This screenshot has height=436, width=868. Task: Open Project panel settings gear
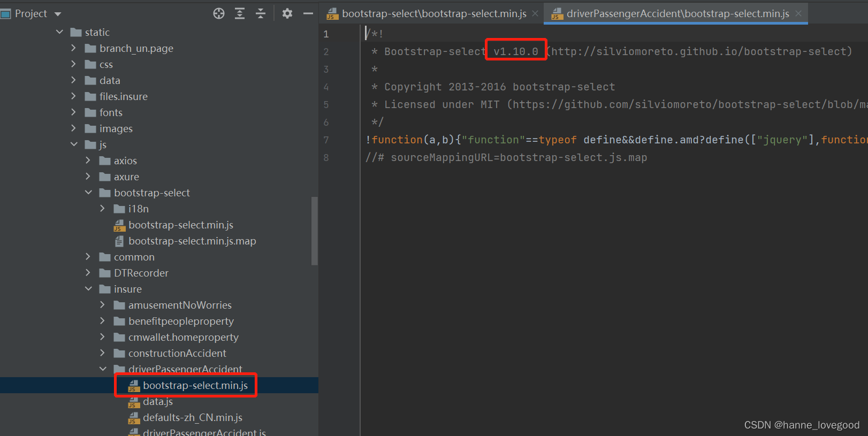point(287,13)
